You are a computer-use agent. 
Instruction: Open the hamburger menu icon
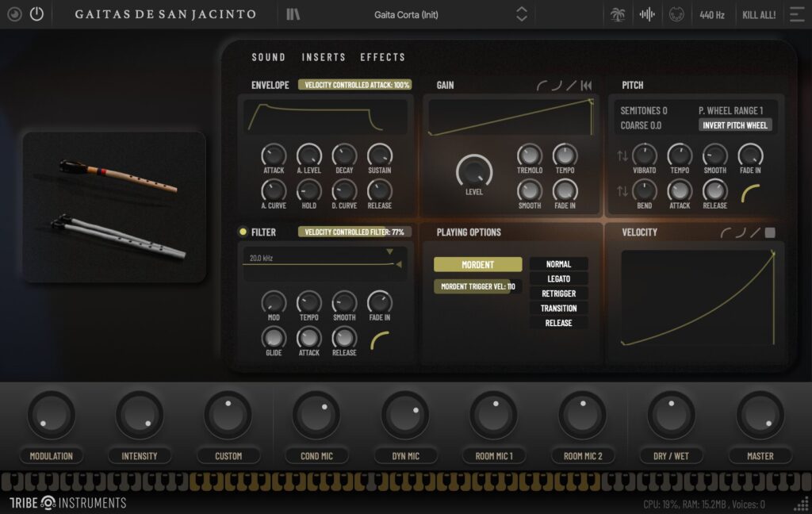[797, 14]
